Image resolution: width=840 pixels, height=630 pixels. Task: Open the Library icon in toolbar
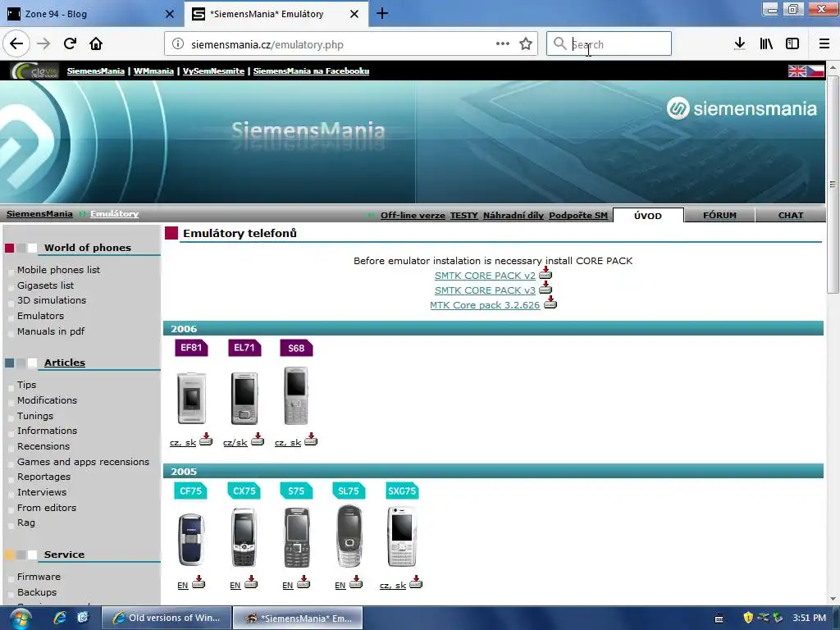pos(766,44)
